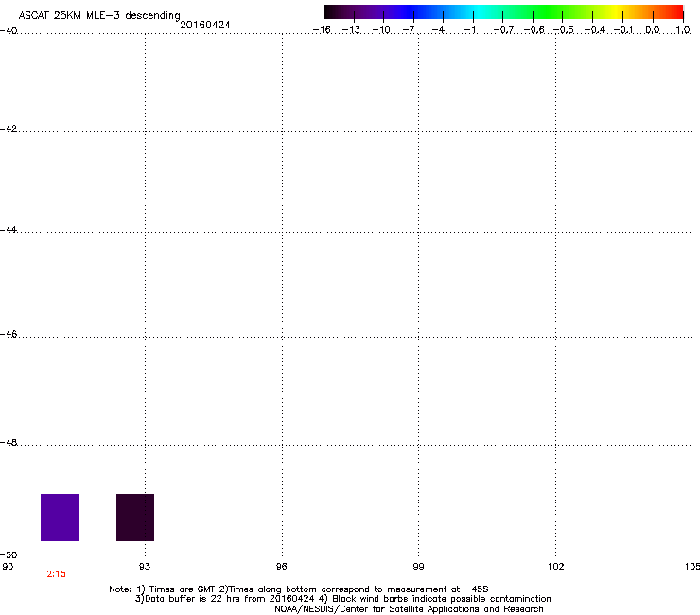
Task: Click the -10 color scale label
Action: (381, 30)
